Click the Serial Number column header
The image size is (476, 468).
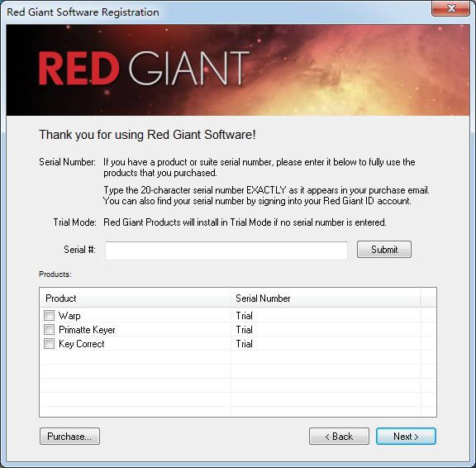coord(326,298)
